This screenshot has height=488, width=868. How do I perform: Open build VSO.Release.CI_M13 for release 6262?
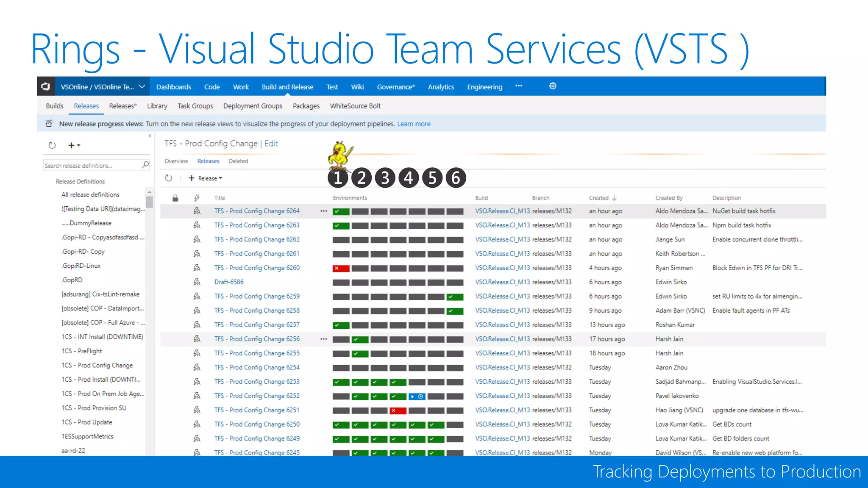tap(502, 239)
